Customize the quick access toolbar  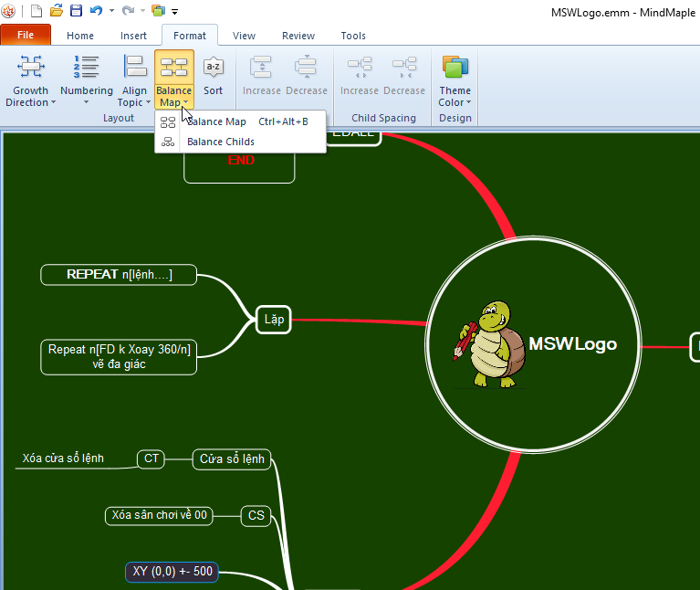(x=175, y=12)
